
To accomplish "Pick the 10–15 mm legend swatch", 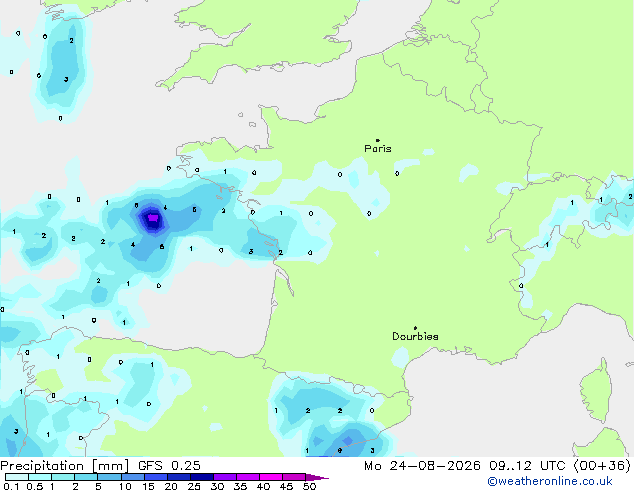I will (x=132, y=477).
